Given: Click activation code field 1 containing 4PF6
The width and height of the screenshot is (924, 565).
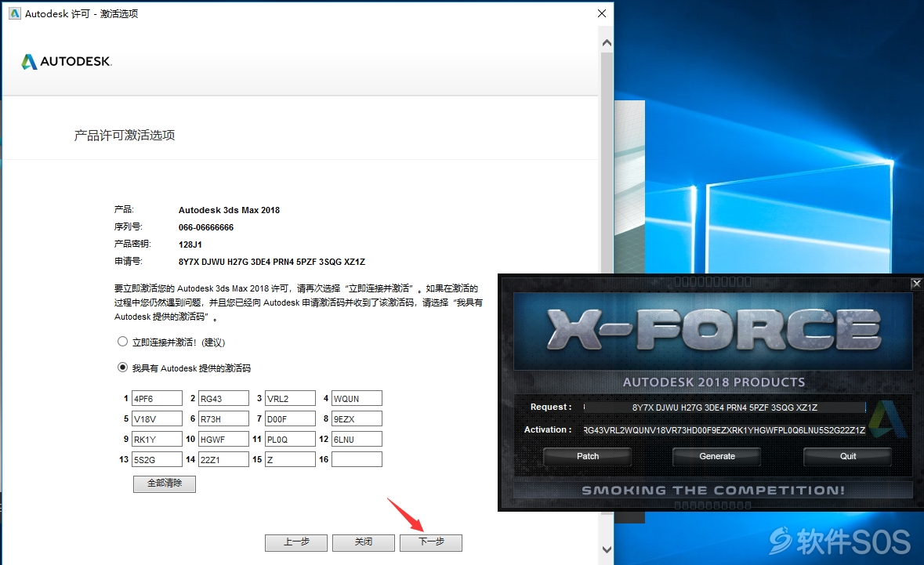Looking at the screenshot, I should [x=157, y=398].
